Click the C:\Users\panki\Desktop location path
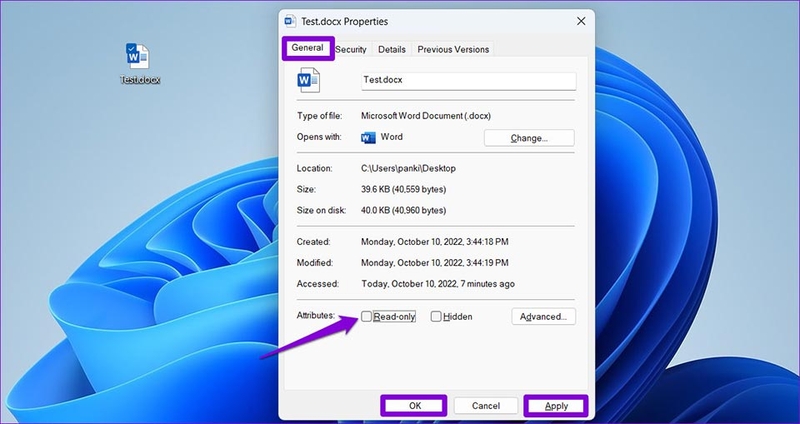This screenshot has height=424, width=800. [x=408, y=168]
